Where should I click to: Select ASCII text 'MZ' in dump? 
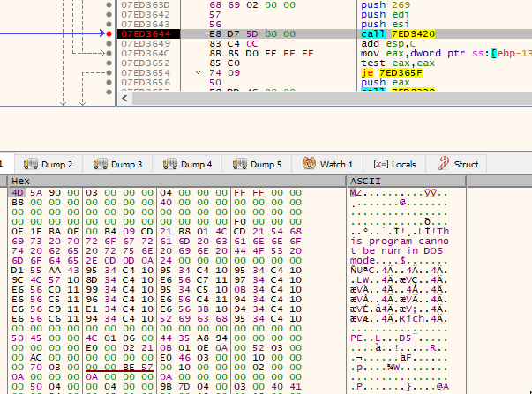pyautogui.click(x=356, y=193)
